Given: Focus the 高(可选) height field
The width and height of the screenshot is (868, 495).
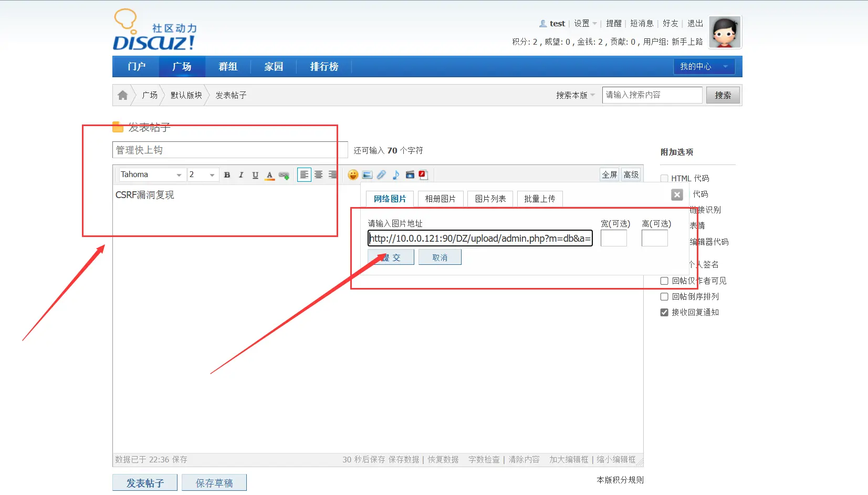Looking at the screenshot, I should 655,238.
